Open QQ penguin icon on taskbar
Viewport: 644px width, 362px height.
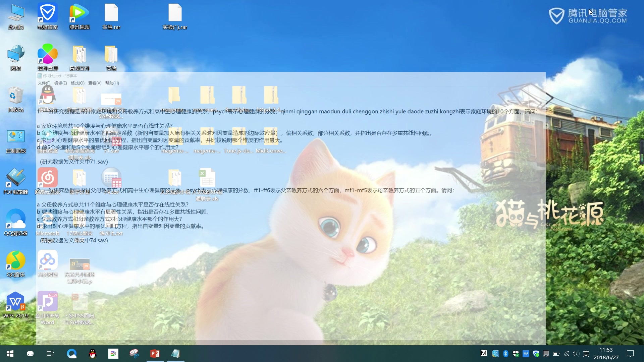coord(93,354)
